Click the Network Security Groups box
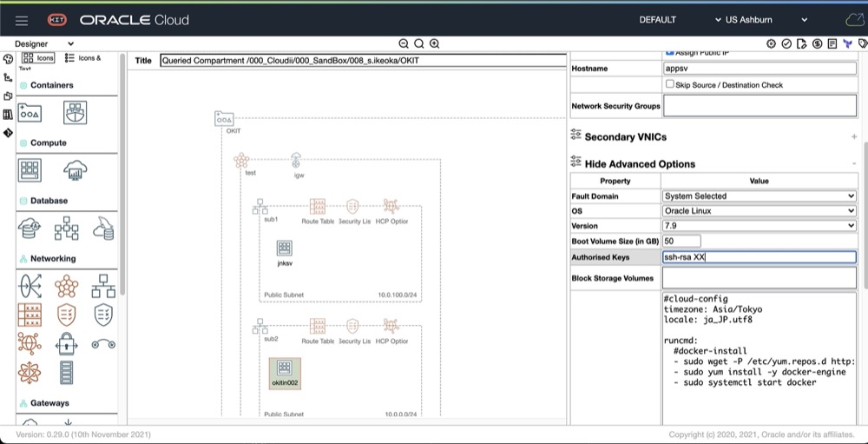The image size is (868, 444). click(x=759, y=105)
